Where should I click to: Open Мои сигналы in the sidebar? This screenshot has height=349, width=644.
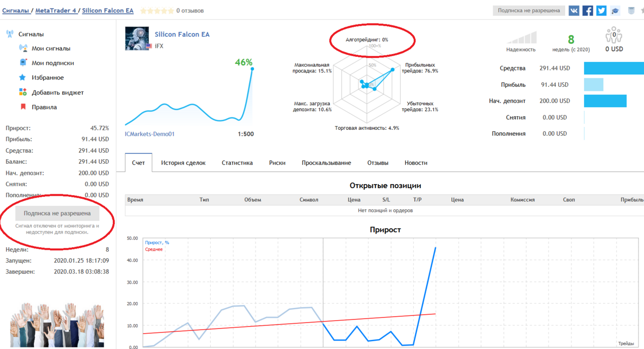(x=51, y=48)
